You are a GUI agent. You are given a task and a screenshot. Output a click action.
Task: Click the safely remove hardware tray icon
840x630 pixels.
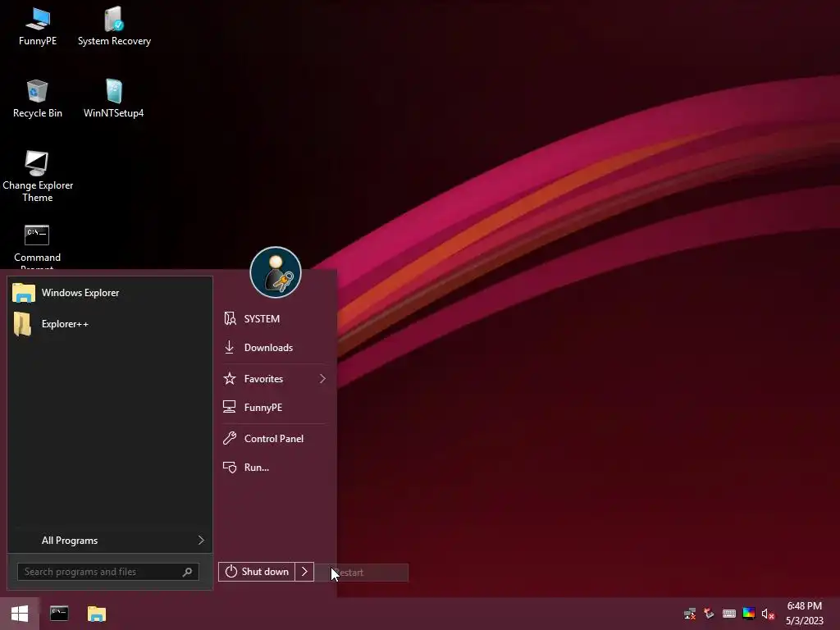(710, 614)
